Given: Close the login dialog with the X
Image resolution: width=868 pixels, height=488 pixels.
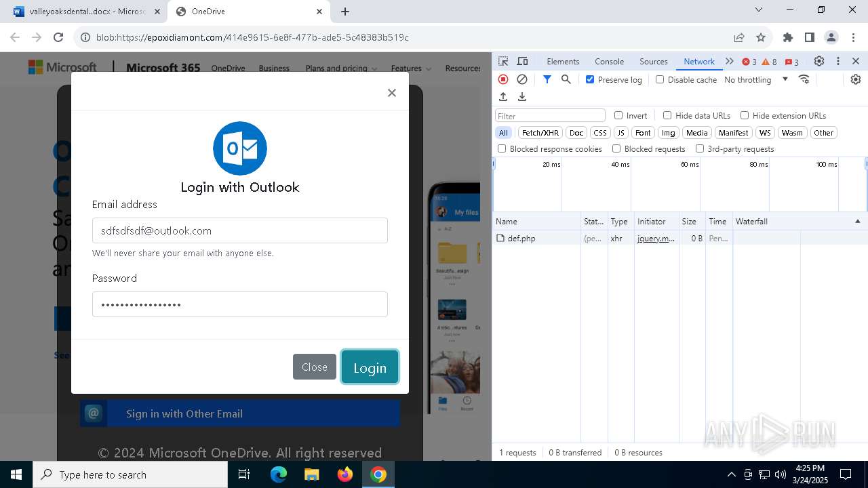Looking at the screenshot, I should (392, 93).
